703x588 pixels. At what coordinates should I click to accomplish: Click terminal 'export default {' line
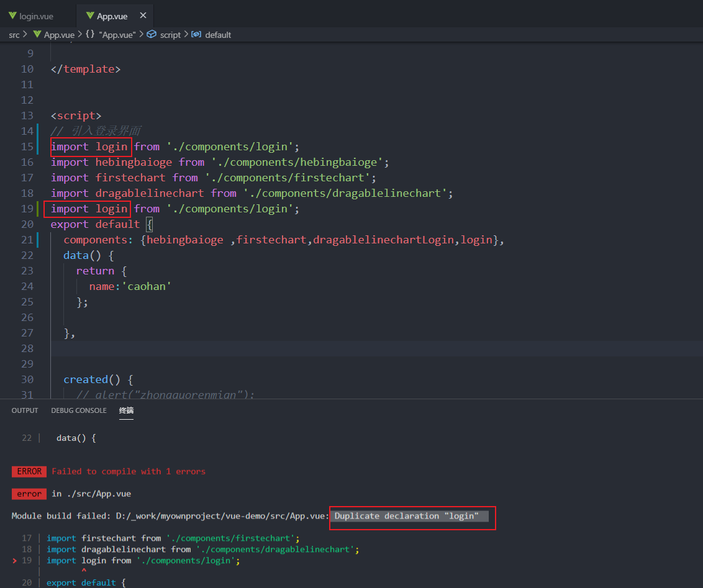(x=86, y=582)
